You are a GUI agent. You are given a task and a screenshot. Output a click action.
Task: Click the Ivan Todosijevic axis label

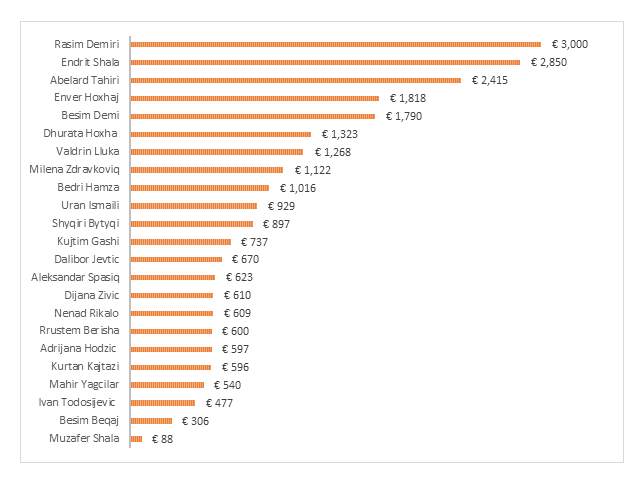point(77,402)
